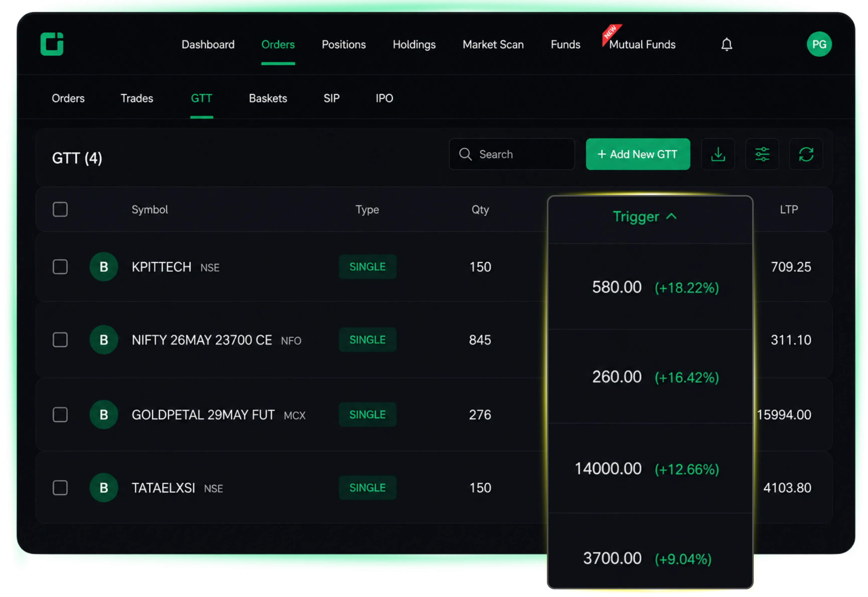Screen dimensions: 868x597
Task: Check the GOLDPETAL 29MAY FUT checkbox
Action: click(60, 414)
